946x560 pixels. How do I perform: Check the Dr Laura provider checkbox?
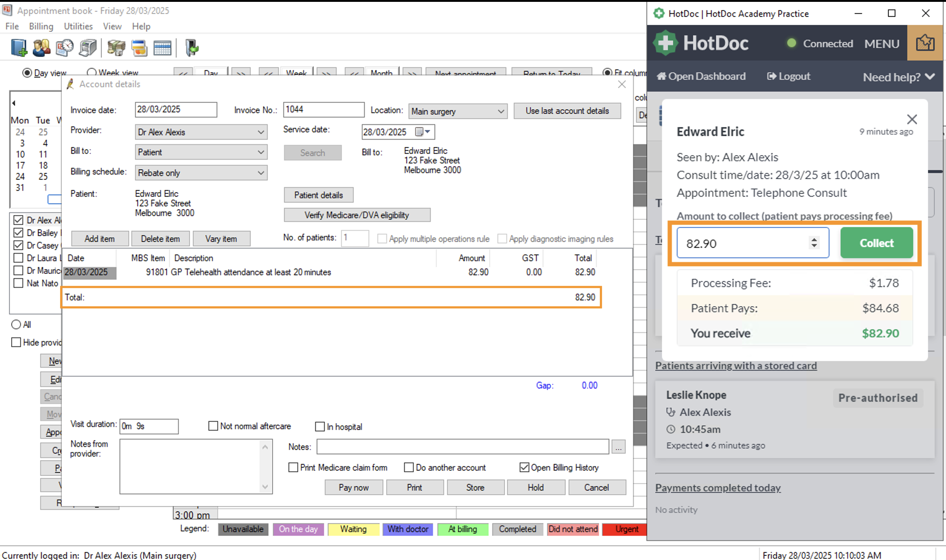(x=18, y=258)
